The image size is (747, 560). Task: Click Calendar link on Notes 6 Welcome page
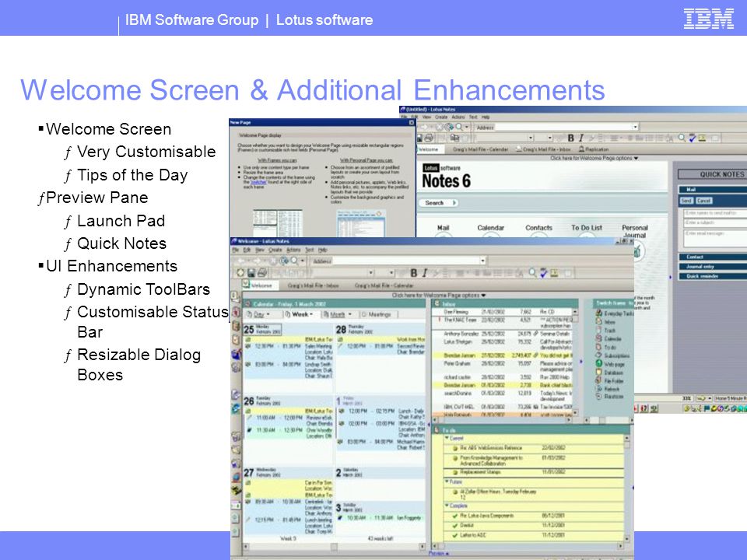[x=491, y=228]
